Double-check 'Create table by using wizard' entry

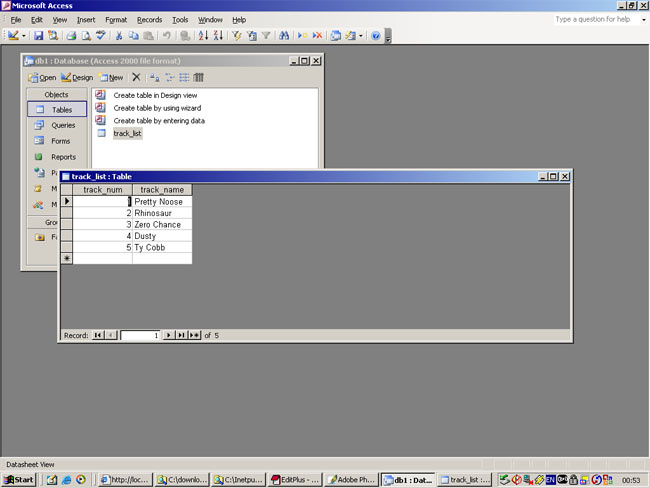click(158, 108)
